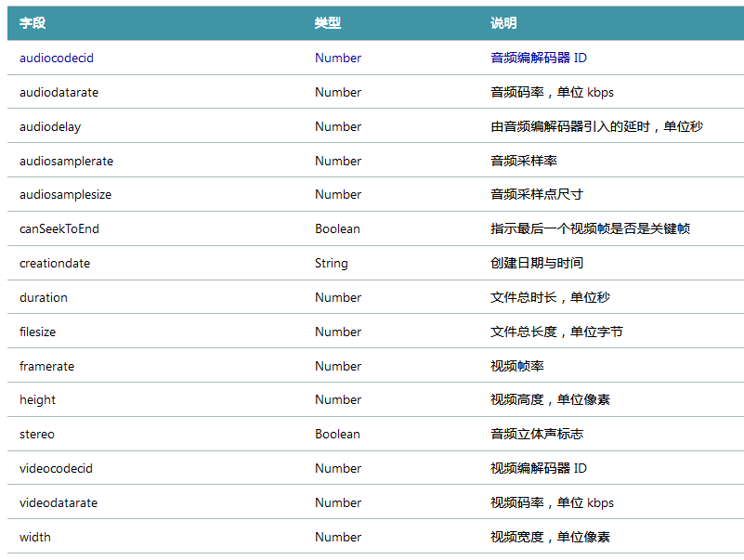
Task: Click the 音频立体声标志 description text
Action: click(537, 434)
